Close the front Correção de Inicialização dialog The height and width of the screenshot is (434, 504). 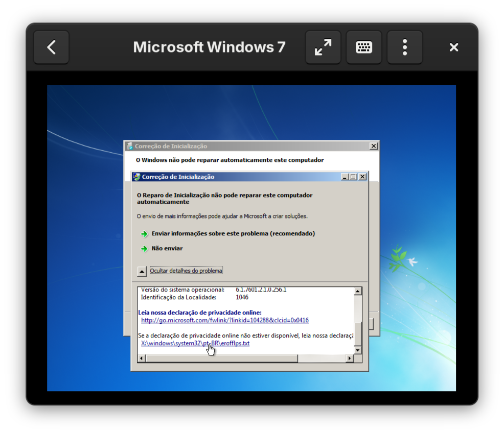(x=362, y=177)
